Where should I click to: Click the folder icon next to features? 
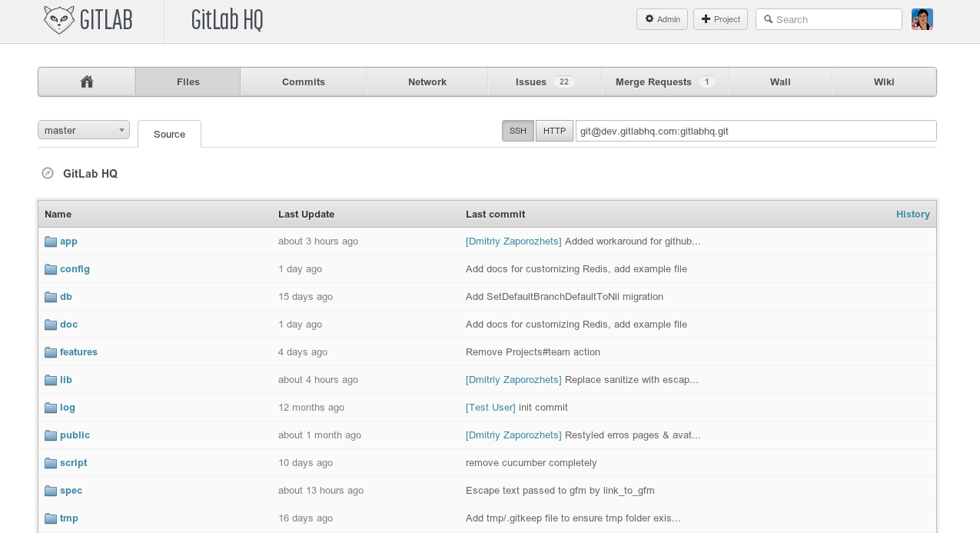(x=51, y=352)
